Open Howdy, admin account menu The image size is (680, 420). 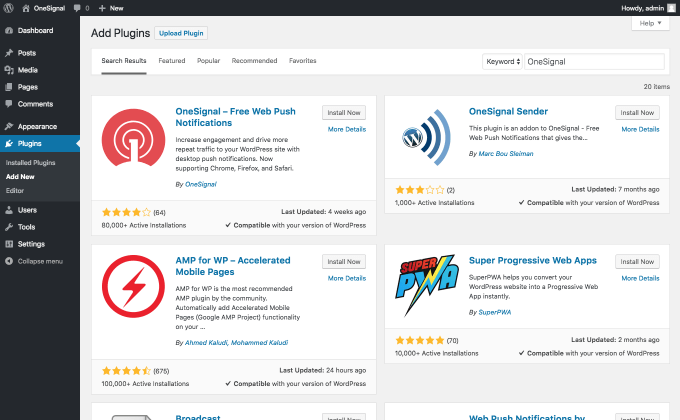coord(648,8)
